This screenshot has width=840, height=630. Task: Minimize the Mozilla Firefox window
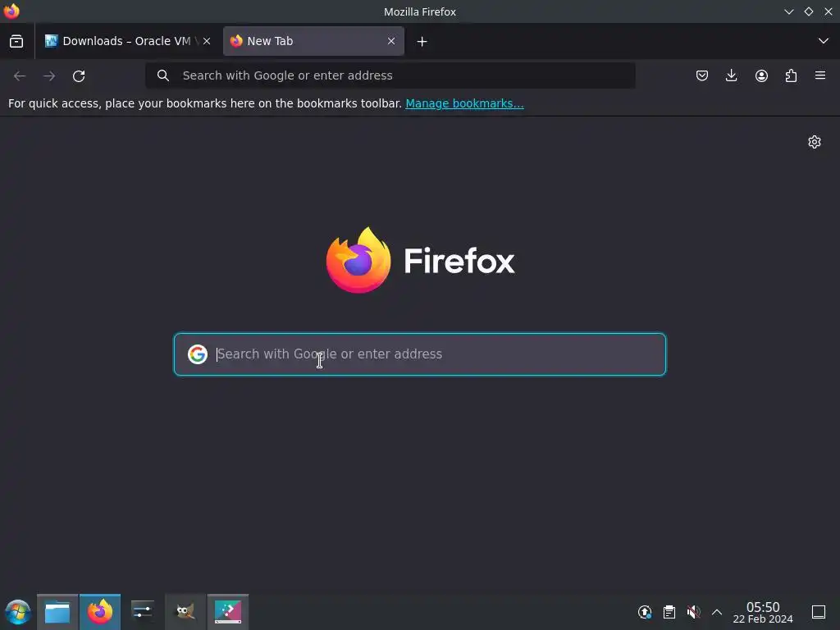click(x=788, y=11)
